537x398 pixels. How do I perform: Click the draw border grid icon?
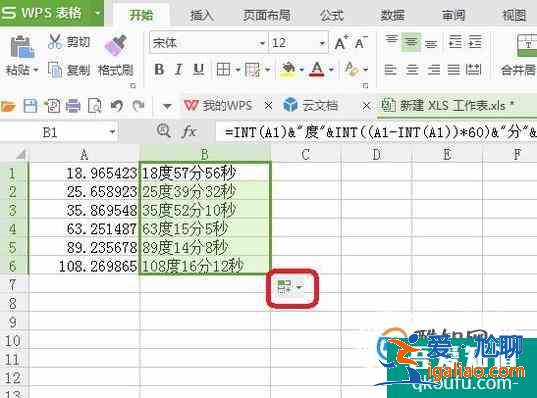(253, 70)
